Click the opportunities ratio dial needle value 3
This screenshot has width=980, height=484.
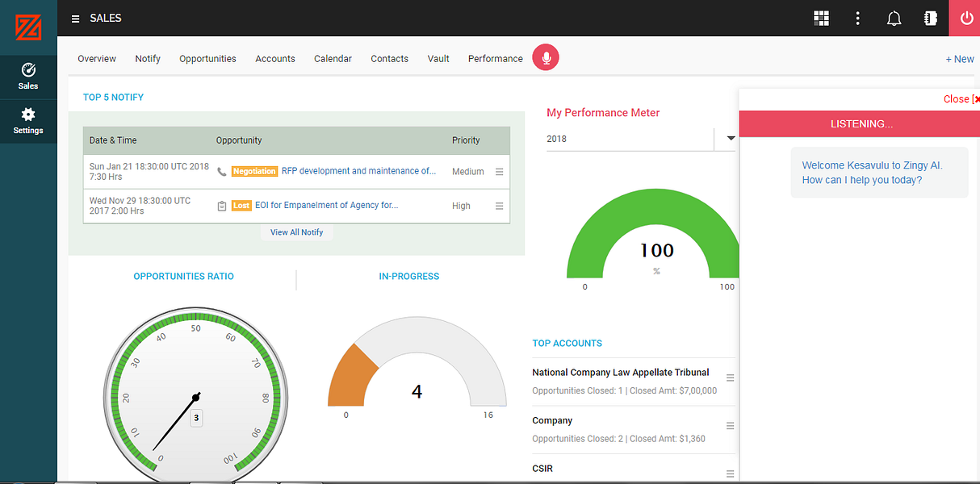click(x=196, y=418)
